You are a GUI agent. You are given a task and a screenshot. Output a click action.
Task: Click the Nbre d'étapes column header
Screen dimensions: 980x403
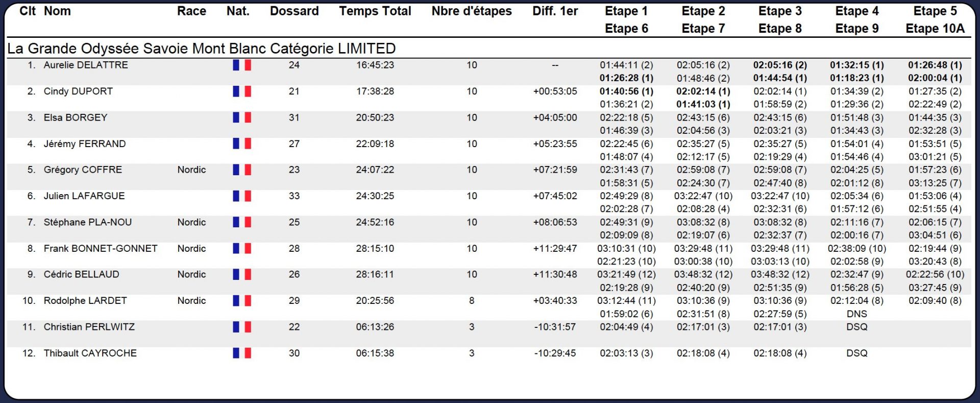point(472,11)
